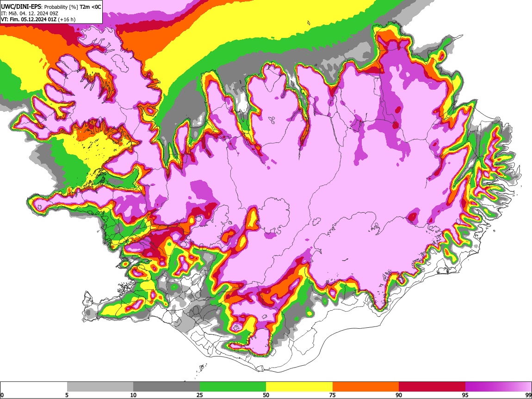Click the red 90–95% legend band

click(x=432, y=387)
